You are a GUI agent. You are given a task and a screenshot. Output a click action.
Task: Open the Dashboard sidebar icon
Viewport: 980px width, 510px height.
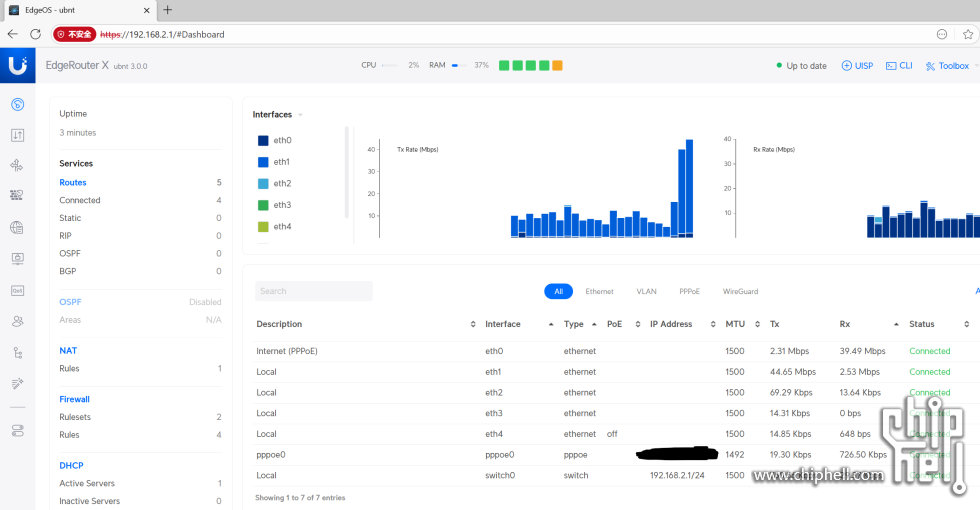pyautogui.click(x=18, y=104)
